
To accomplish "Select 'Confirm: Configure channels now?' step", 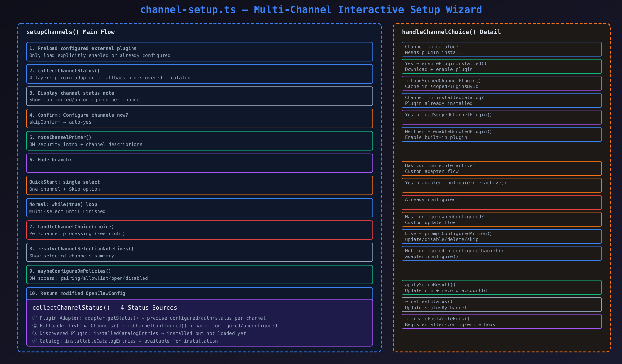I will click(x=199, y=119).
